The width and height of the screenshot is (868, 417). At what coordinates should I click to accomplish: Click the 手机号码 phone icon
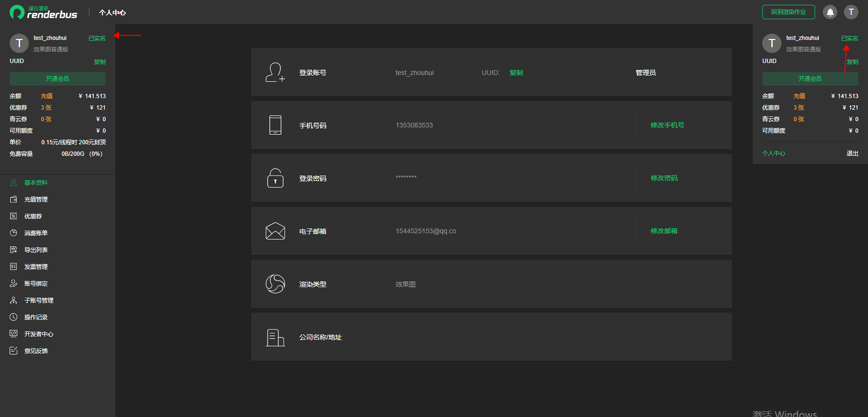(275, 125)
